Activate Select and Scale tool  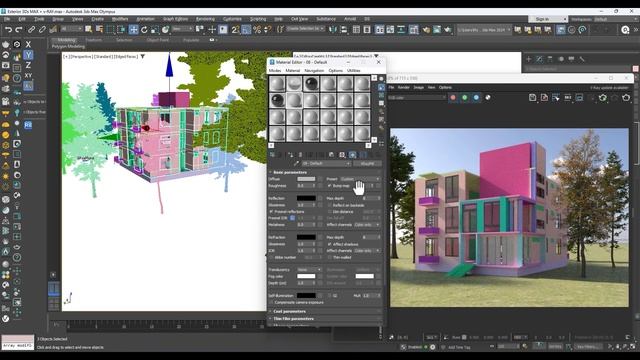[x=155, y=29]
